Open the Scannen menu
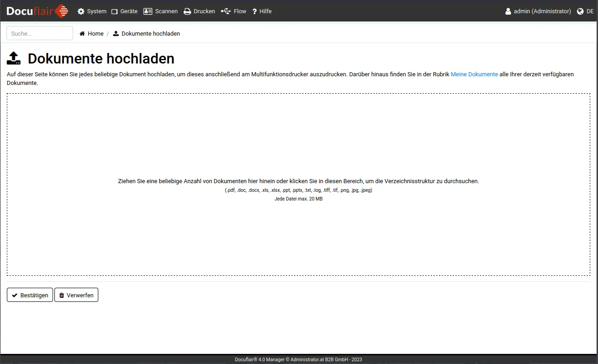 point(161,11)
